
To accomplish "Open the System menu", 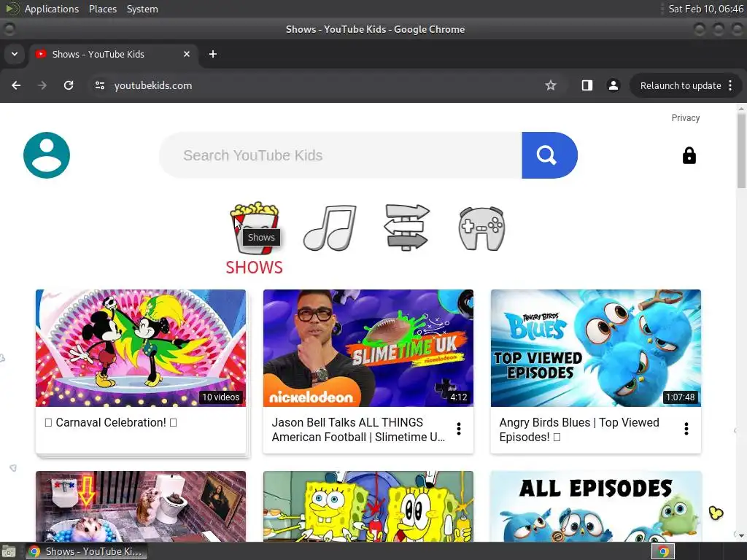I will (x=142, y=9).
